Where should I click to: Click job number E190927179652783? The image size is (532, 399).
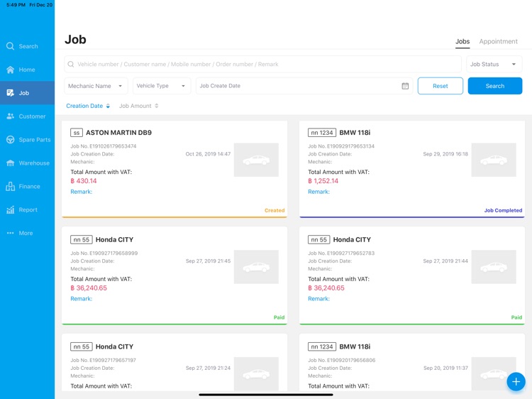[x=350, y=253]
